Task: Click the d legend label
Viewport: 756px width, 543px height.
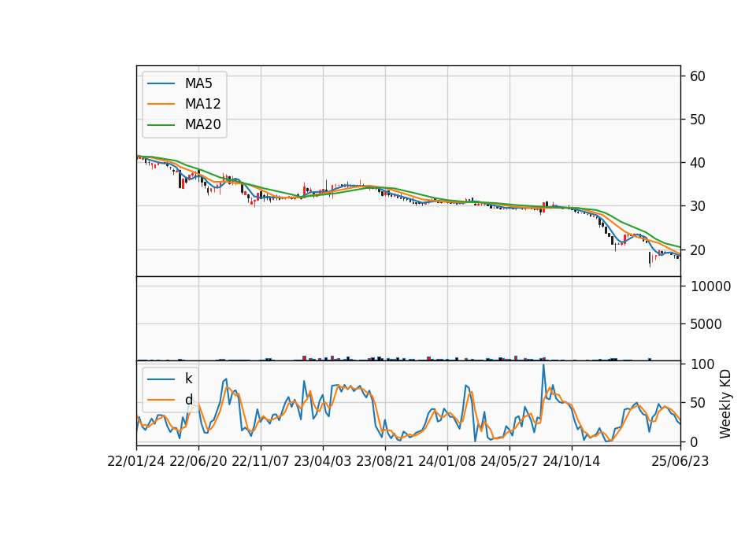Action: pos(189,400)
